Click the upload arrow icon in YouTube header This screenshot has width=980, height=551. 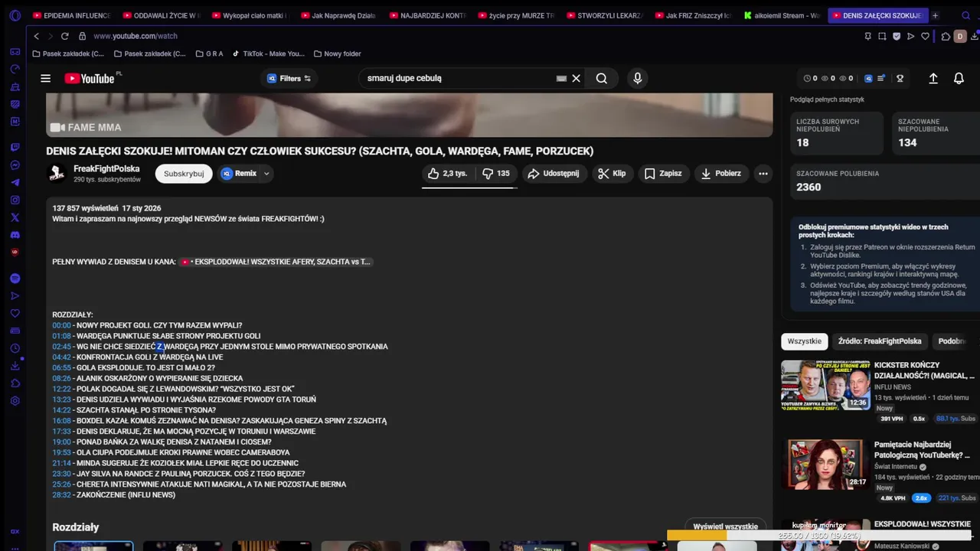click(933, 78)
